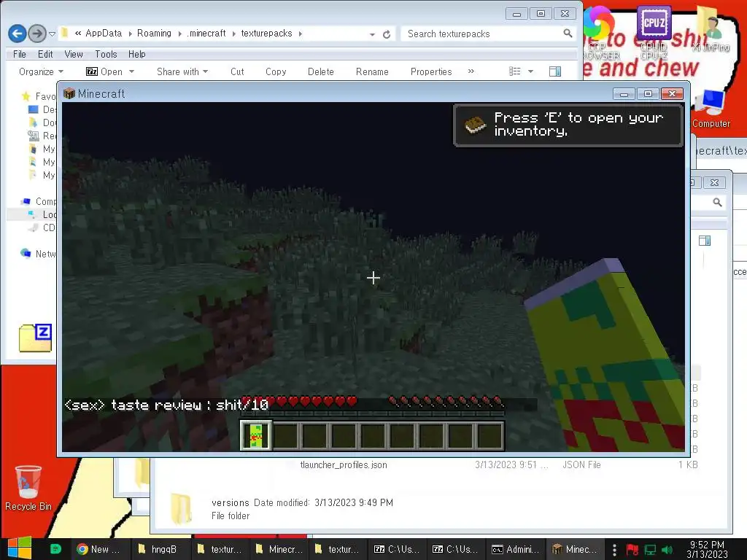This screenshot has width=747, height=560.
Task: Select Network in the navigation pane
Action: pos(39,254)
